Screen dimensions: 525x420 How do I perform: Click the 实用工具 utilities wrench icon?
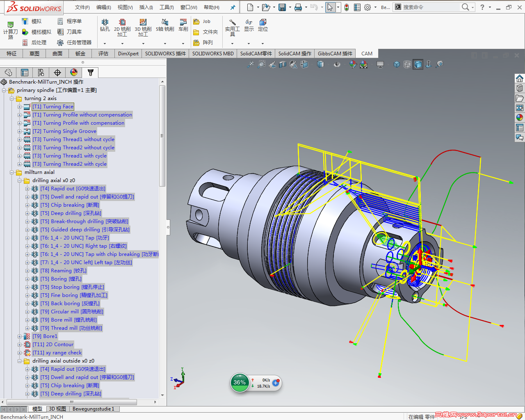click(x=232, y=22)
